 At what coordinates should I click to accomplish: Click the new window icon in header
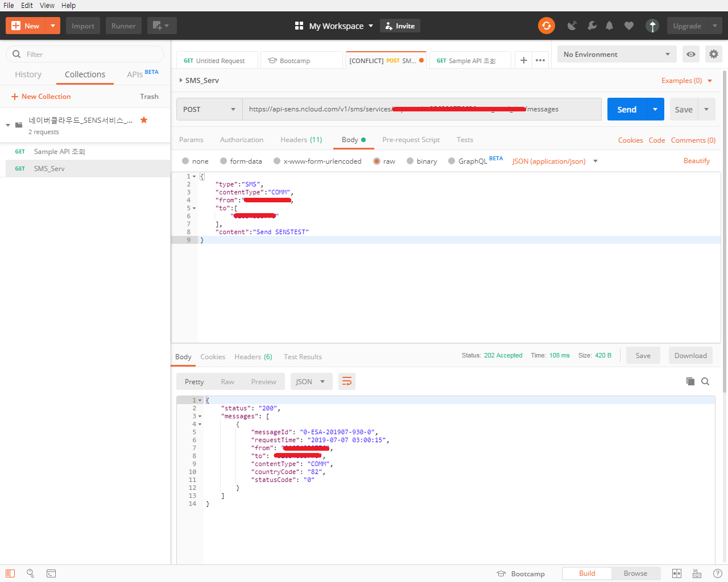pos(162,26)
